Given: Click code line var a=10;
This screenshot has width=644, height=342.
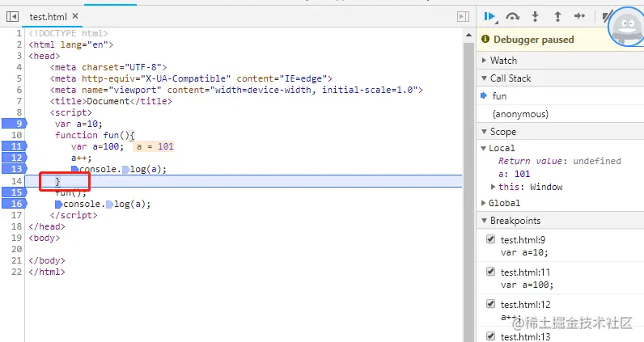Looking at the screenshot, I should pyautogui.click(x=78, y=124).
